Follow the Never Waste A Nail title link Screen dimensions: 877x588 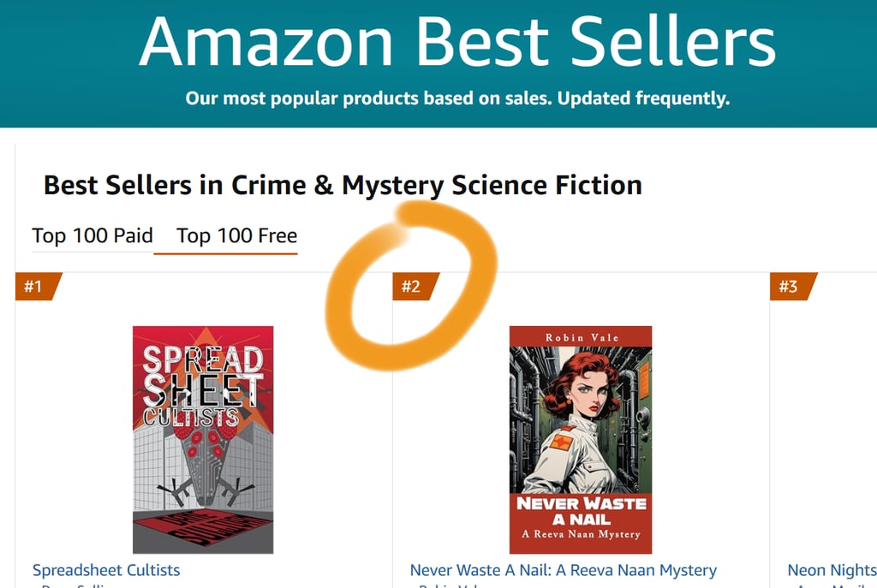[563, 570]
